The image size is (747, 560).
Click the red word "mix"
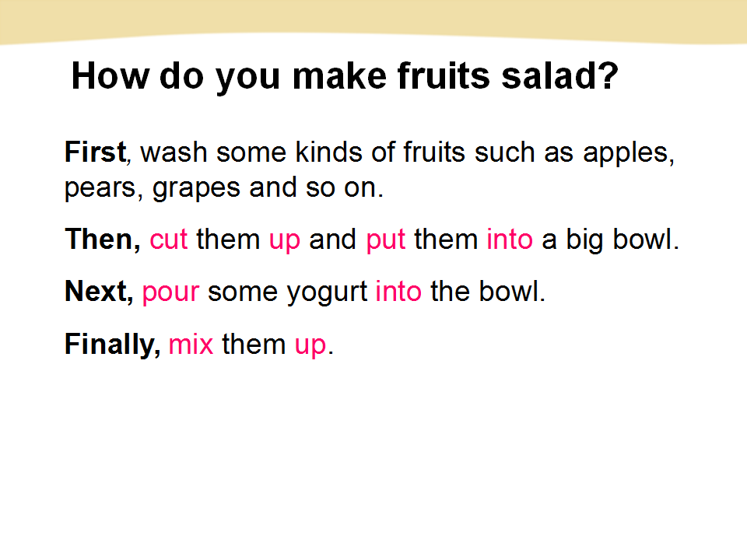pos(191,344)
